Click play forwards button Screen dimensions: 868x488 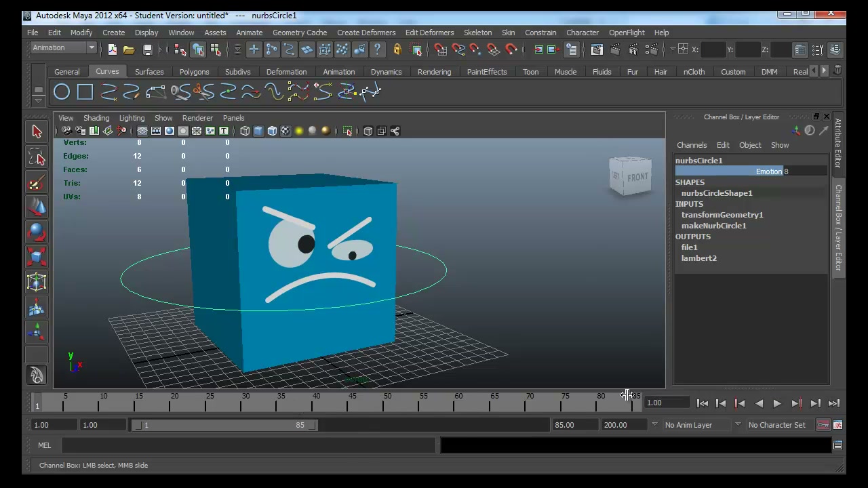[x=777, y=403]
